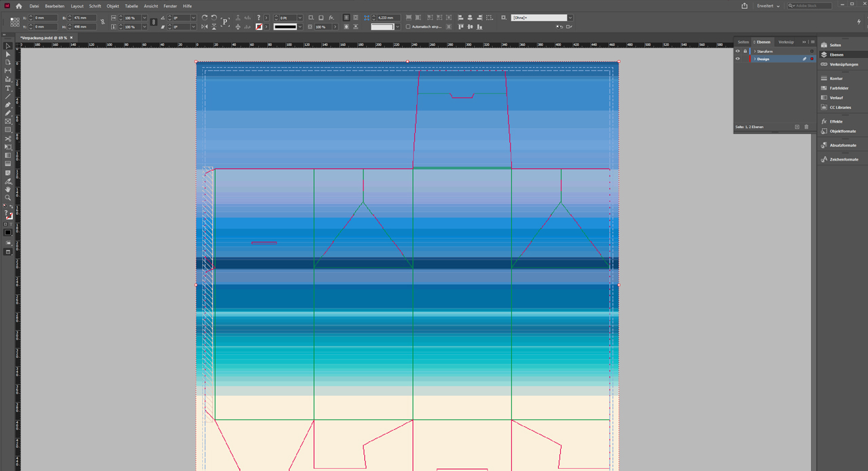868x471 pixels.
Task: Switch to the Verknüp panel tab
Action: [786, 42]
